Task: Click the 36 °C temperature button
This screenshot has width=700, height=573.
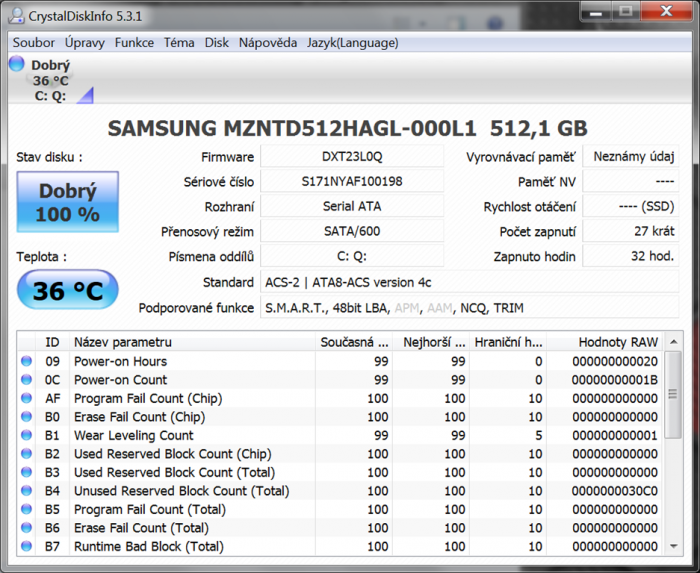Action: pyautogui.click(x=67, y=291)
